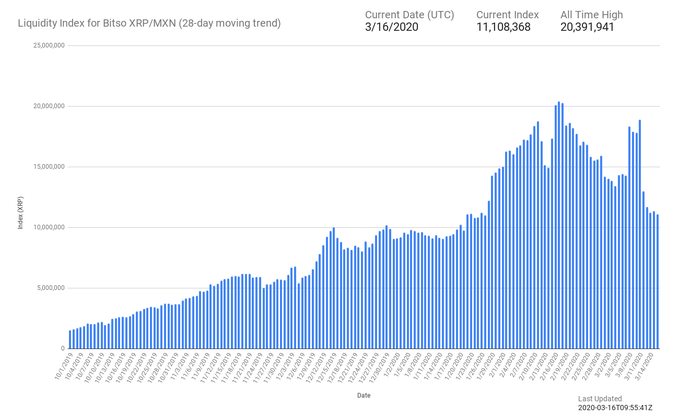The width and height of the screenshot is (679, 418).
Task: Click the x-axis title 'Date'
Action: tap(363, 395)
